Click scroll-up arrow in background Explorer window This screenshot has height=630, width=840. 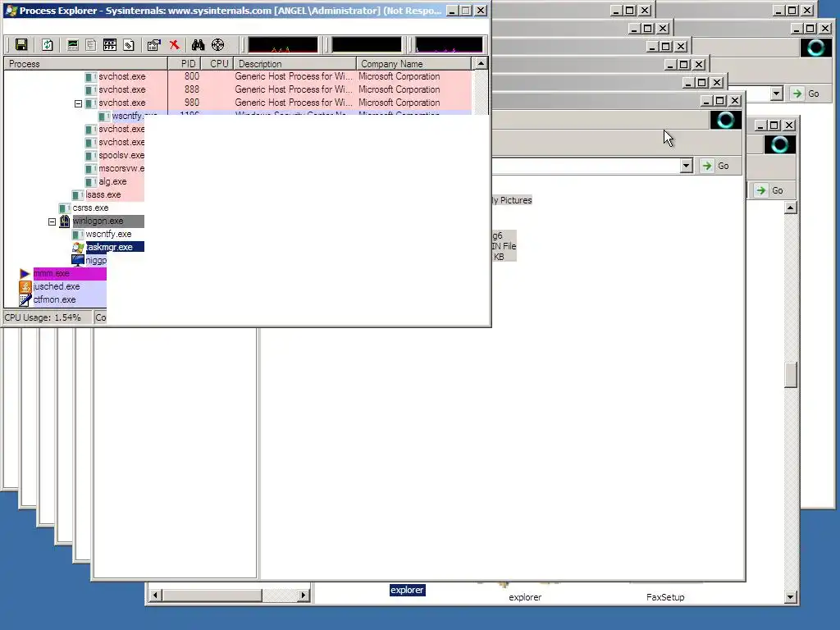791,208
